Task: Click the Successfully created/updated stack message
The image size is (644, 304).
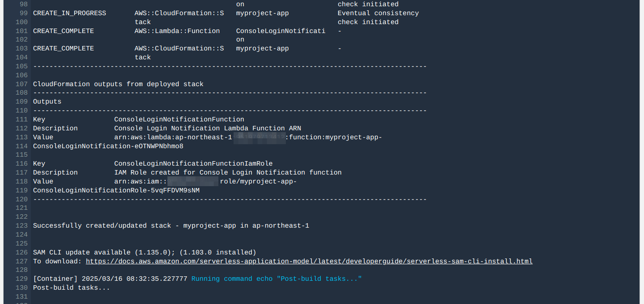Action: click(171, 225)
